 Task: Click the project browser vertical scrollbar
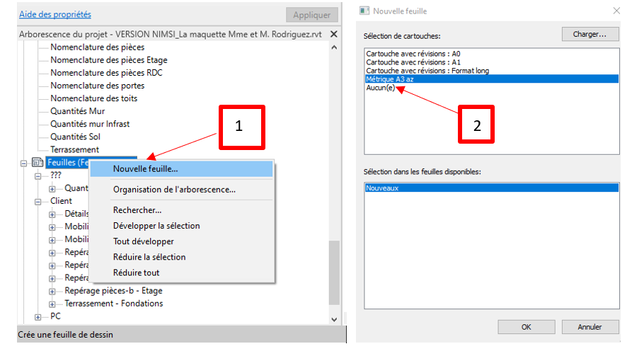(335, 269)
